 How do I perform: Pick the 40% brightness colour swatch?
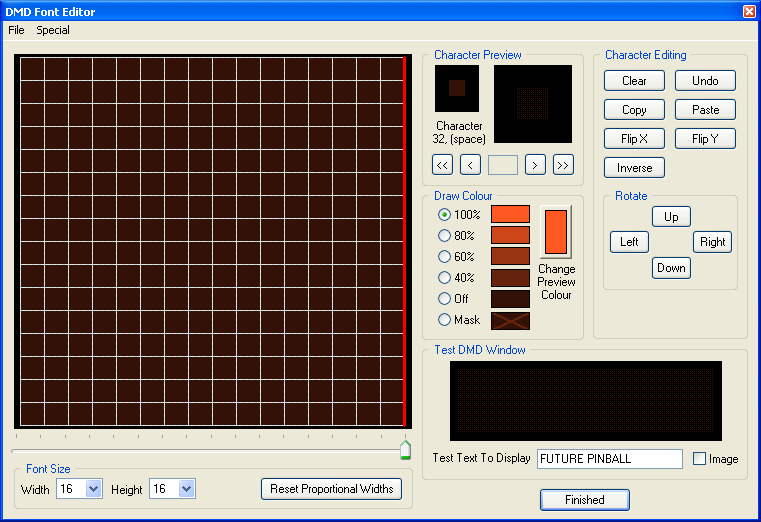tap(510, 278)
